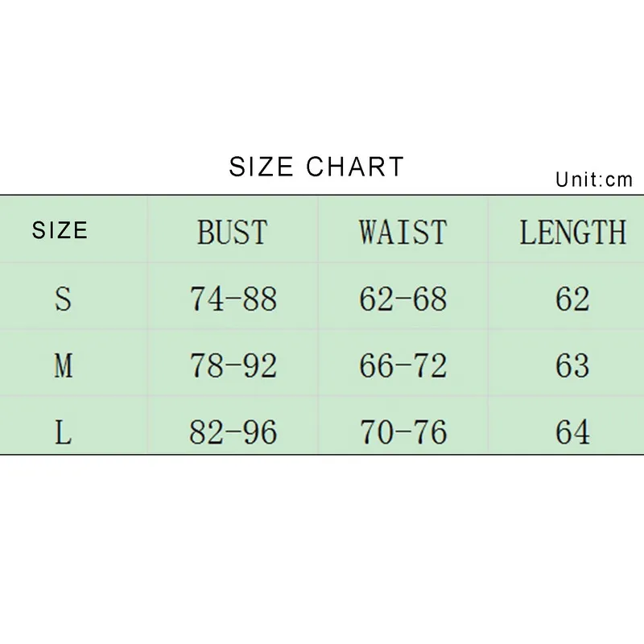The width and height of the screenshot is (644, 644).
Task: Click the Unit:cm label
Action: [x=594, y=180]
